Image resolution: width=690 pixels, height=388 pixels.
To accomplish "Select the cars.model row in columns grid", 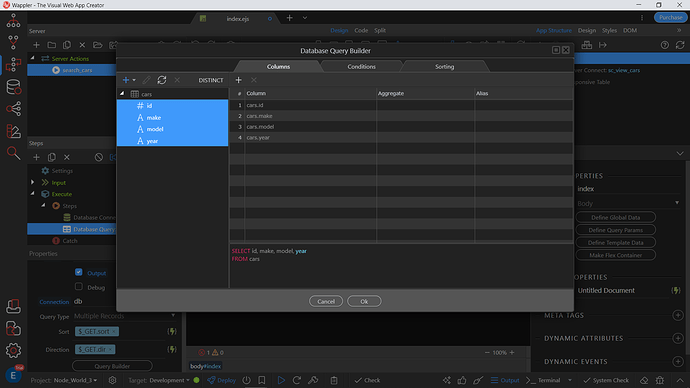I will [x=401, y=127].
